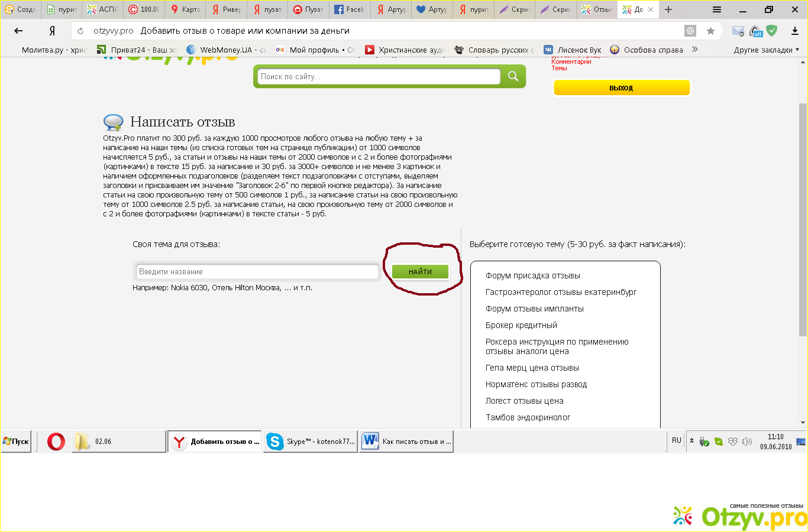Expand the "Другие закладки" bookmarks folder
The width and height of the screenshot is (808, 532).
(766, 50)
